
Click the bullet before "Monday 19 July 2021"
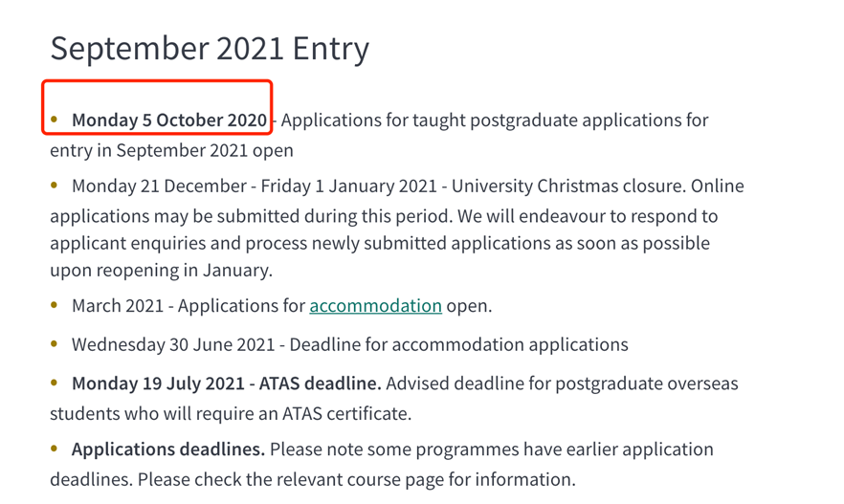[55, 383]
